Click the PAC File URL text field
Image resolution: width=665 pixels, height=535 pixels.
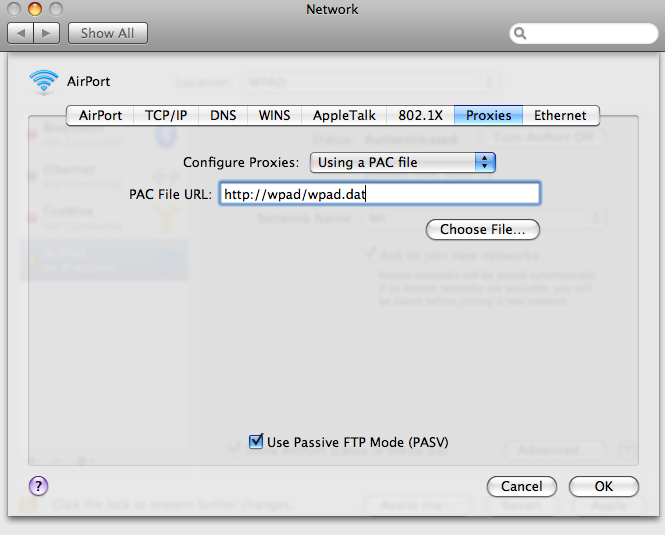[380, 194]
